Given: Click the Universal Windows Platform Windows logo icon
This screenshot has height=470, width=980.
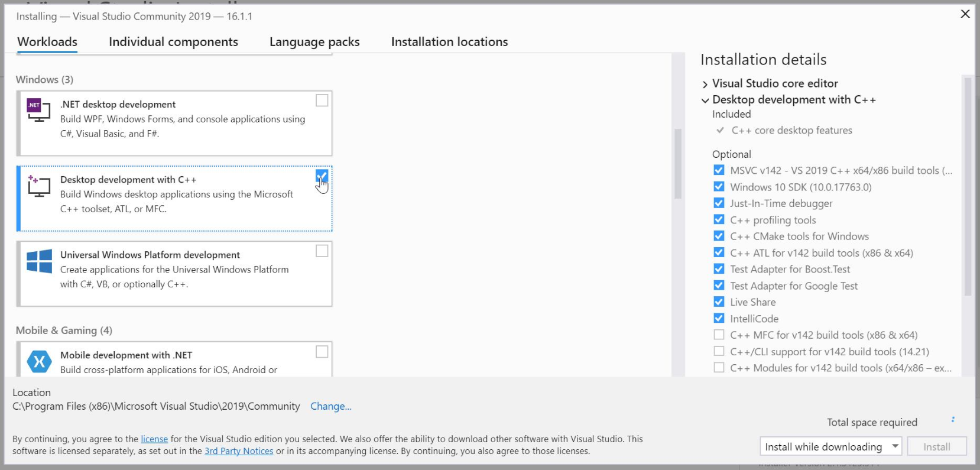Looking at the screenshot, I should coord(40,261).
